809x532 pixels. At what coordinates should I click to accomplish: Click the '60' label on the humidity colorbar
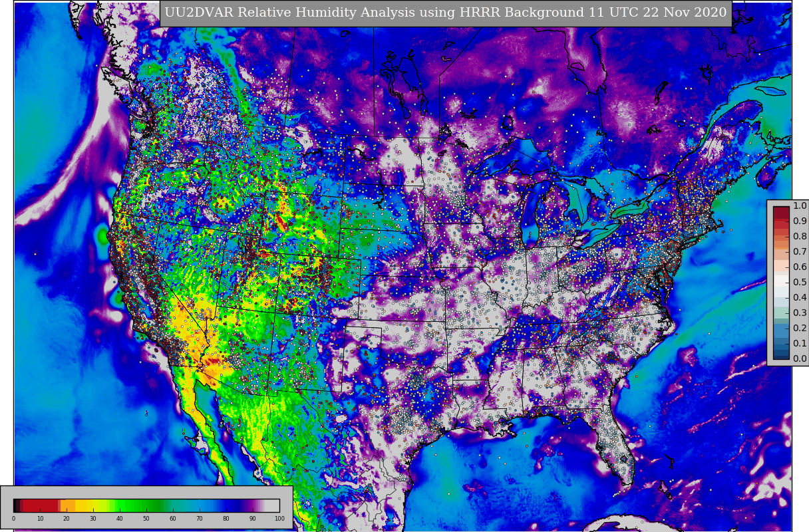173,519
